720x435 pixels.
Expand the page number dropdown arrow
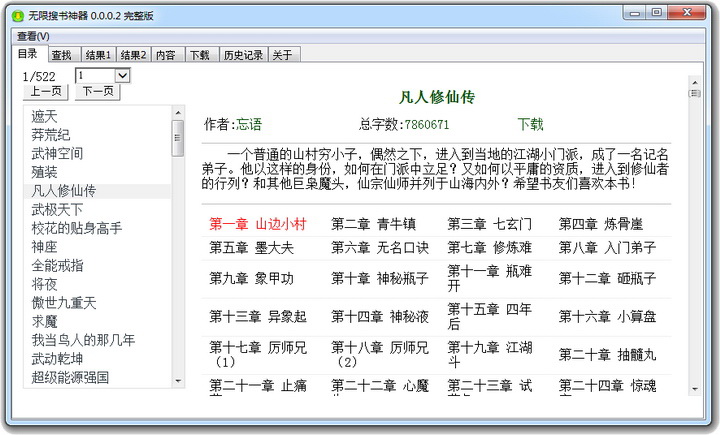(x=122, y=75)
